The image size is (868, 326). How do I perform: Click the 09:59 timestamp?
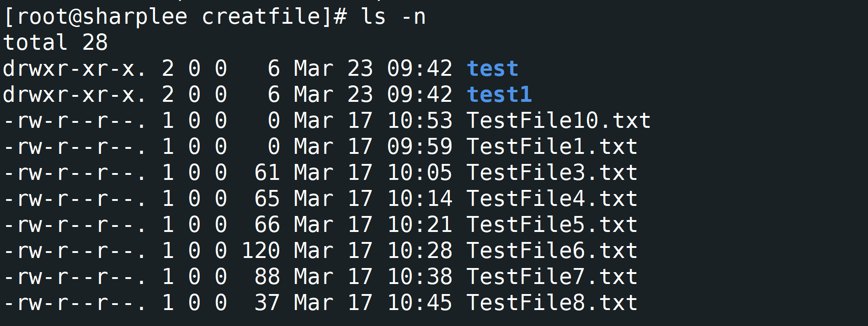pos(420,147)
